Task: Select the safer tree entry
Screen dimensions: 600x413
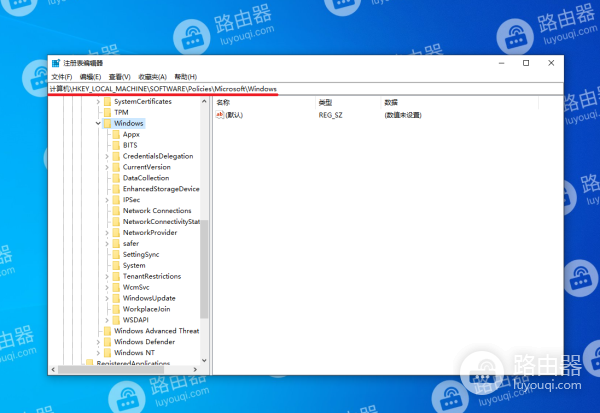Action: tap(130, 243)
